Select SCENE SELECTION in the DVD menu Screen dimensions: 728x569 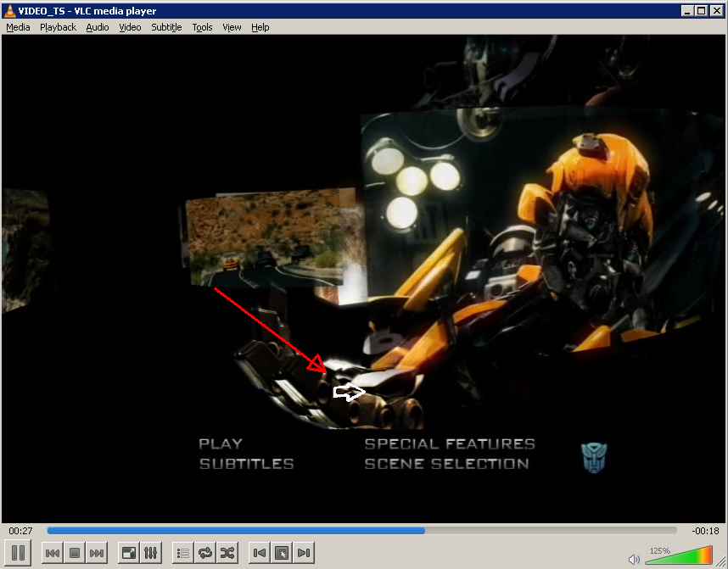446,464
